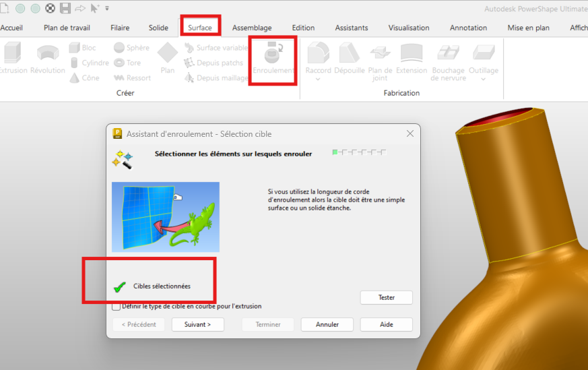This screenshot has height=370, width=588.
Task: Cancel the wizard with Annuler
Action: [x=327, y=325]
